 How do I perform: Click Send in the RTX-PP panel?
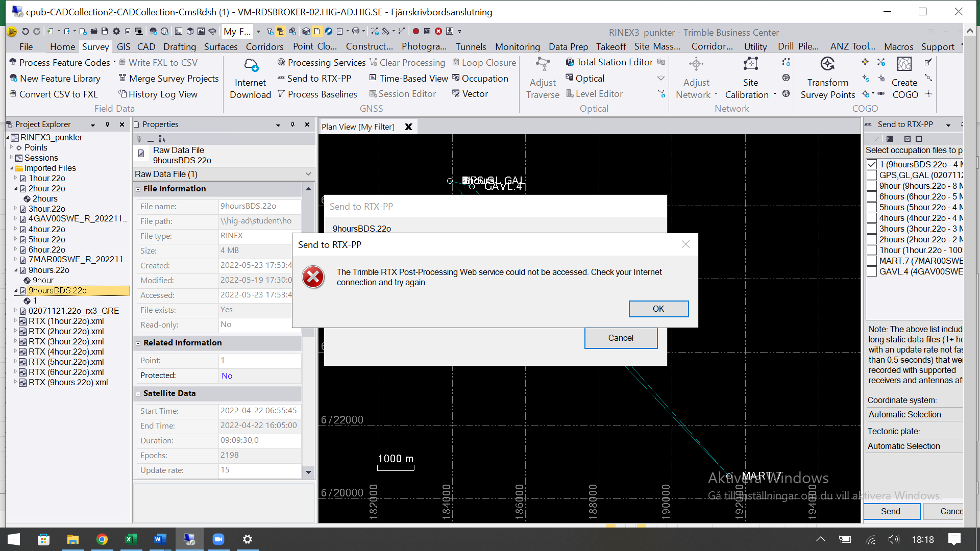[x=891, y=511]
